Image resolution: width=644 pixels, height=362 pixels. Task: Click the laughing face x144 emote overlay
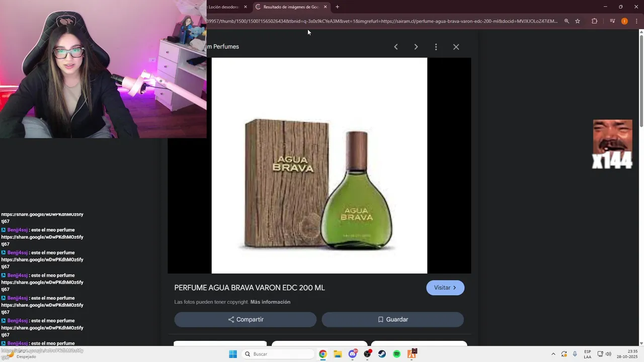pyautogui.click(x=612, y=144)
